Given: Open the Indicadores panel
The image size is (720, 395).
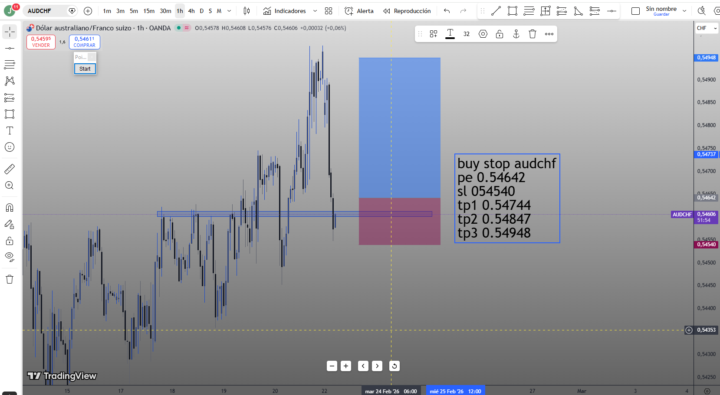Looking at the screenshot, I should [284, 11].
